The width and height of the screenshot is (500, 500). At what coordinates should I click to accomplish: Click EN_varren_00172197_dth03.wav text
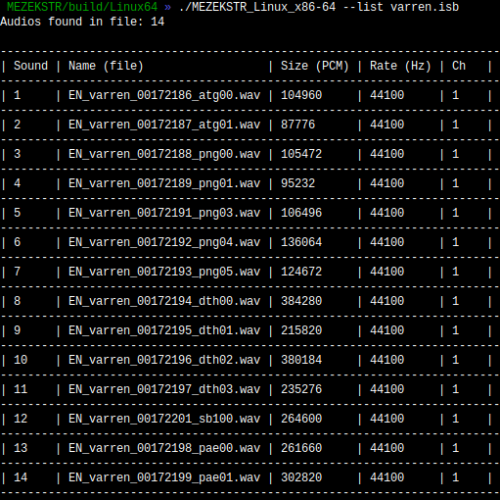pos(164,389)
